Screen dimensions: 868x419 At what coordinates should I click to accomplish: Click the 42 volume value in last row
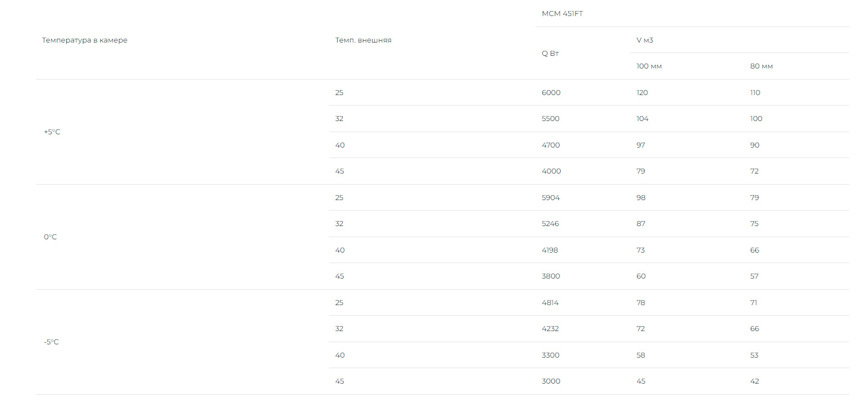(x=755, y=381)
